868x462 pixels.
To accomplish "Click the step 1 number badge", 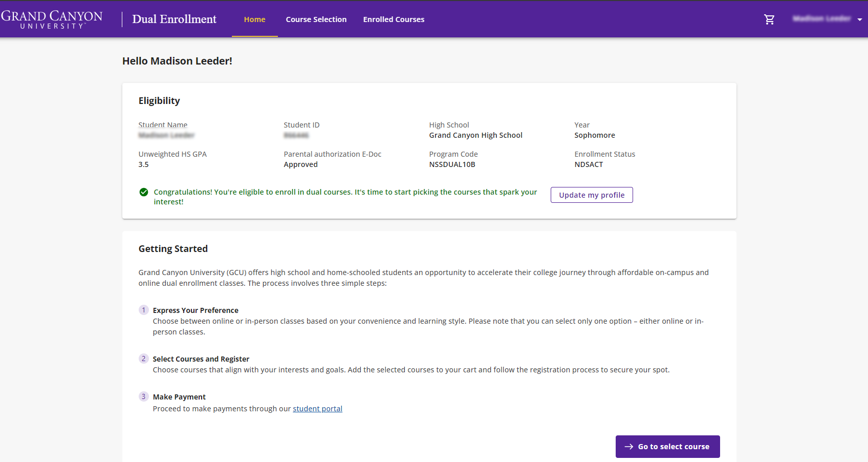I will coord(144,310).
